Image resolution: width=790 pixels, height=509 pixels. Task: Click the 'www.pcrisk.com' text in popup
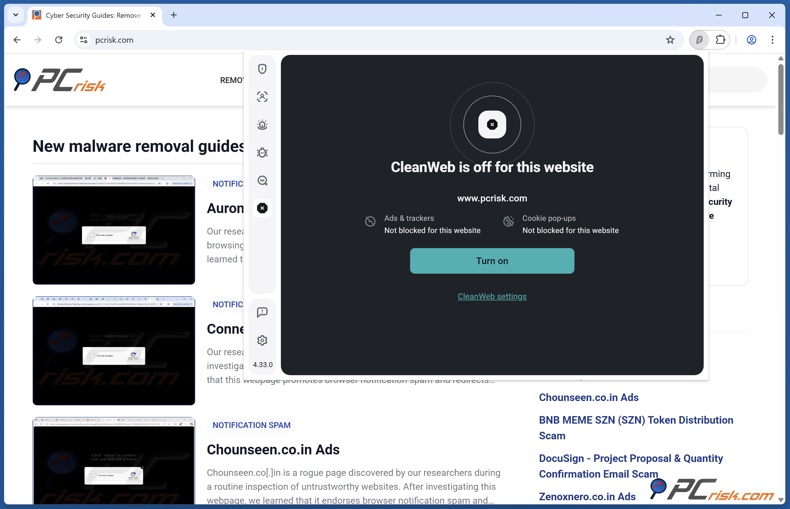(x=492, y=199)
